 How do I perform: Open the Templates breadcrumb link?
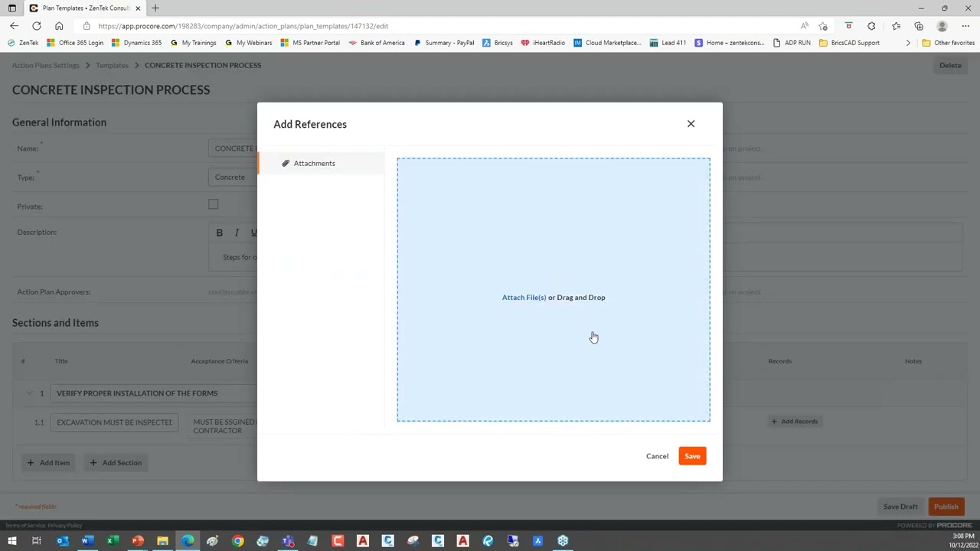coord(112,65)
